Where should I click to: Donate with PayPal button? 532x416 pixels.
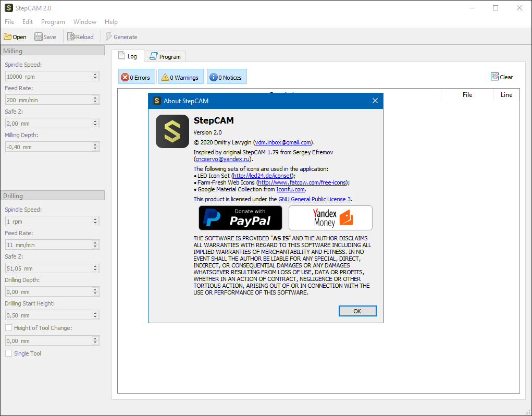pyautogui.click(x=240, y=218)
